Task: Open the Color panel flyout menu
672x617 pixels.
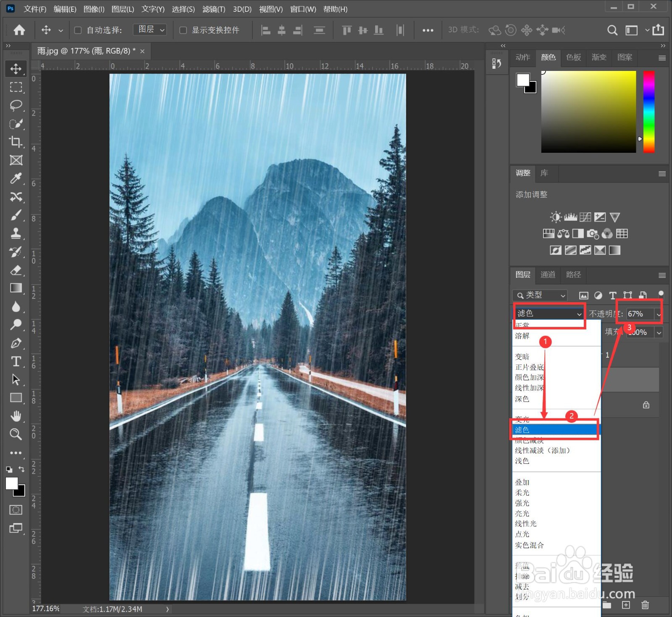Action: point(662,58)
